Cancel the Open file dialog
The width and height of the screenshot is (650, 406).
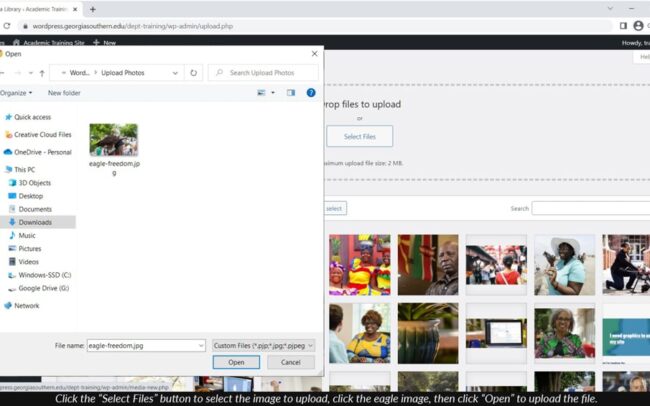click(x=291, y=362)
